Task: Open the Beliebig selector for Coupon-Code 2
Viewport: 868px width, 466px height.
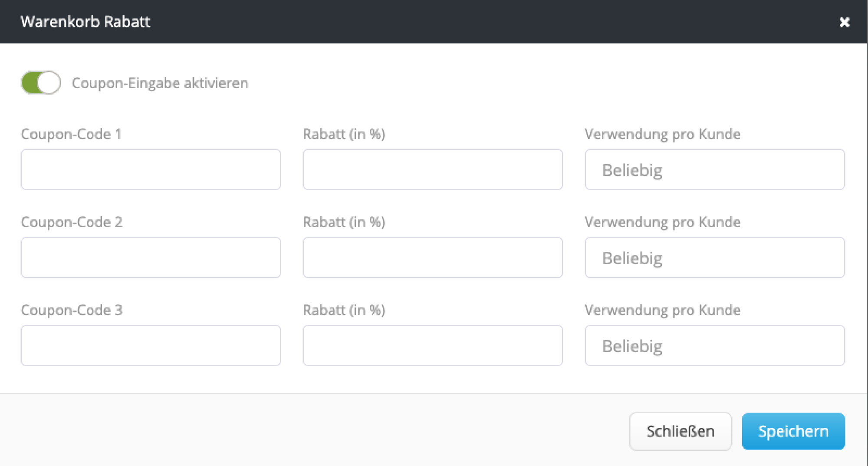Action: click(x=714, y=258)
